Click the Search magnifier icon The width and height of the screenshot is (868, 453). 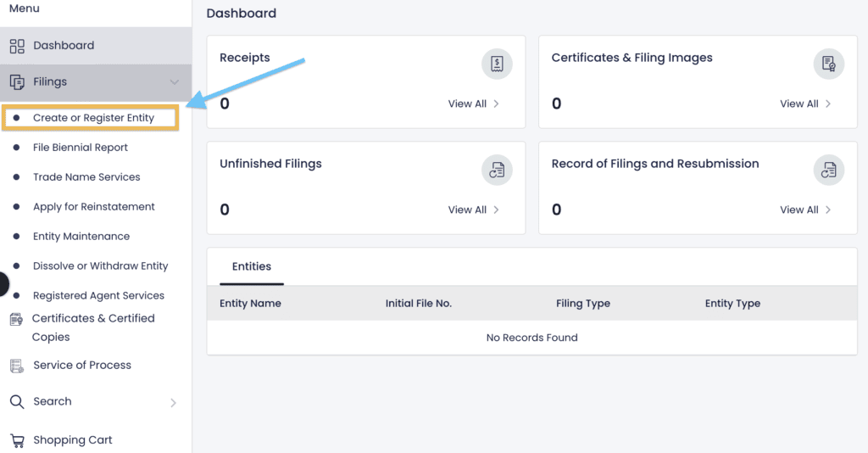17,402
